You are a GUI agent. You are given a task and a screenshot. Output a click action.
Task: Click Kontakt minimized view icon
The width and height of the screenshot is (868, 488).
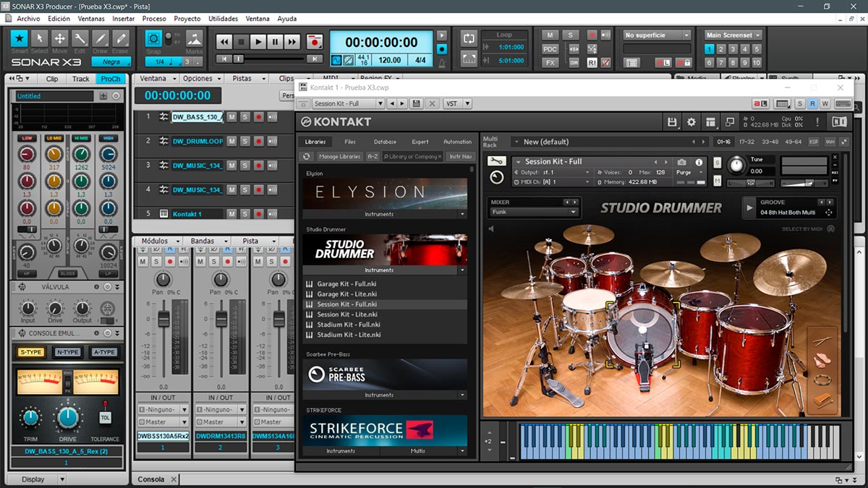pyautogui.click(x=730, y=122)
